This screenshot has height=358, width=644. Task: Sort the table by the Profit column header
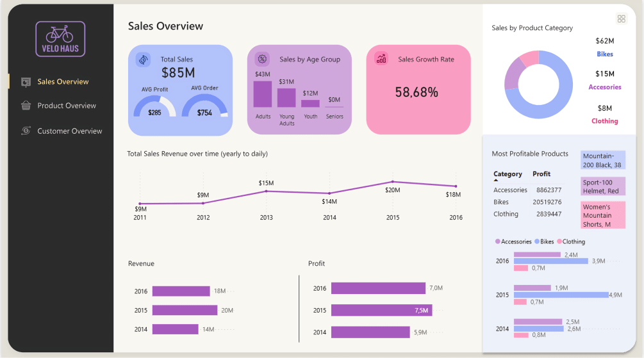coord(541,174)
